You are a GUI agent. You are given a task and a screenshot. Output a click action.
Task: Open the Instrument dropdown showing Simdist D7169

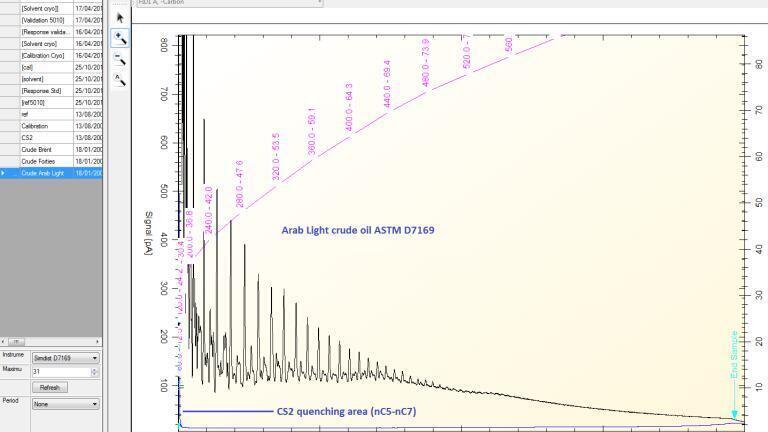click(66, 358)
